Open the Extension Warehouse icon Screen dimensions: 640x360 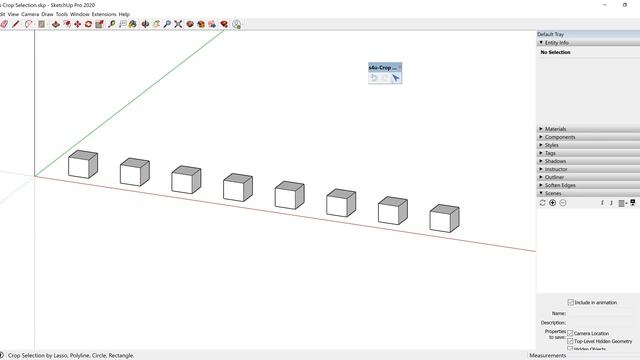201,24
